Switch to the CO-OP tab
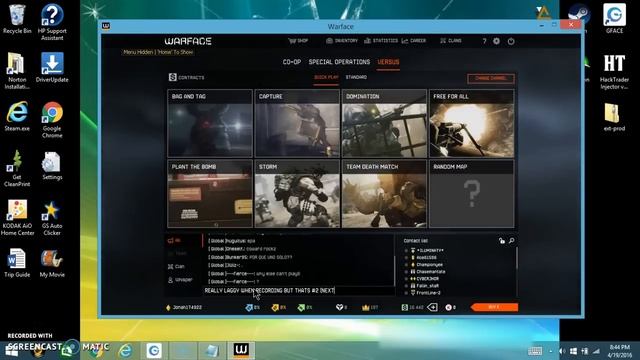 pyautogui.click(x=292, y=62)
